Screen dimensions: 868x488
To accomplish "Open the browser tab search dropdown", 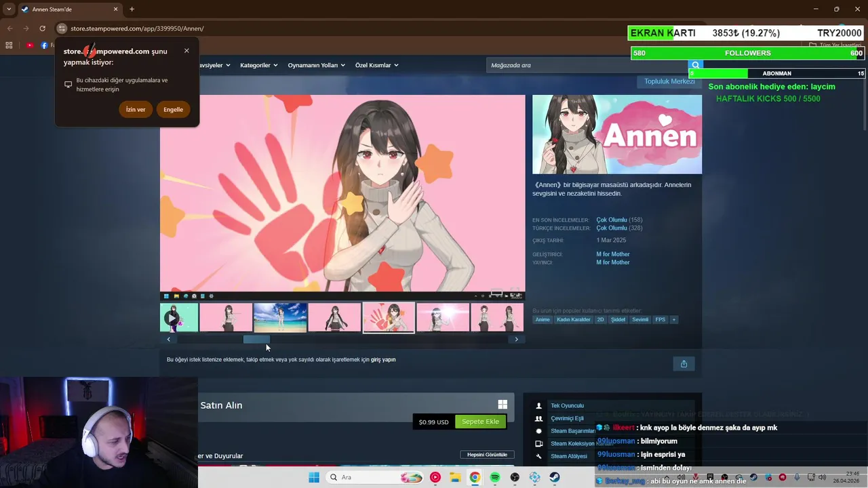I will (x=9, y=9).
